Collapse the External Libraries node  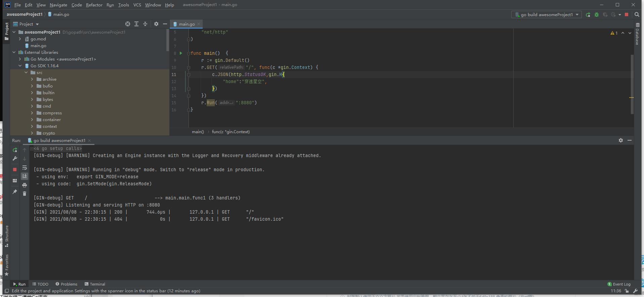pyautogui.click(x=14, y=52)
